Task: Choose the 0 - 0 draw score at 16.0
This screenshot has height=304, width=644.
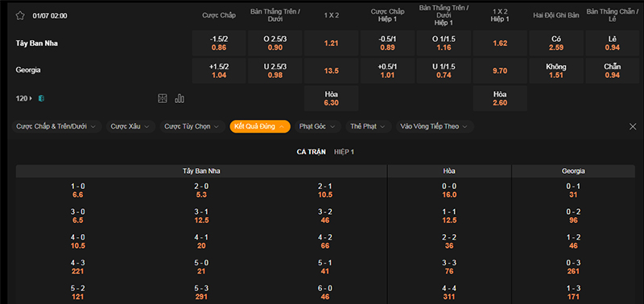Action: [x=449, y=191]
